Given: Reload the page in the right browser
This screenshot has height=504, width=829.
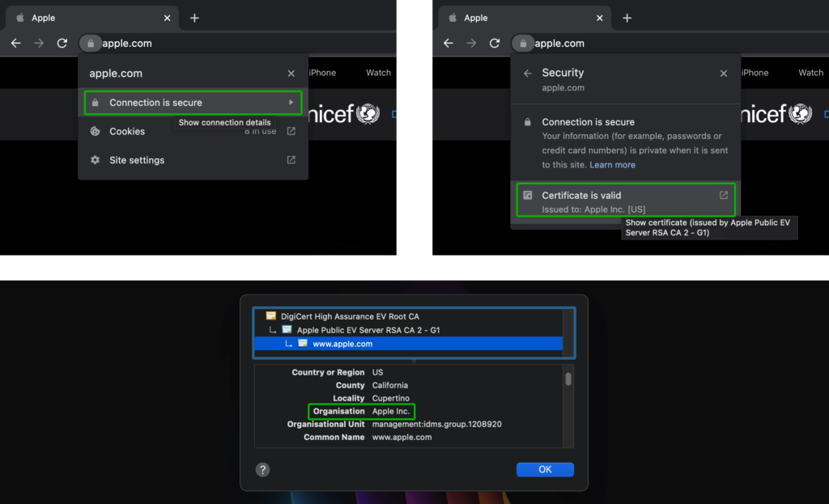Looking at the screenshot, I should click(x=495, y=44).
